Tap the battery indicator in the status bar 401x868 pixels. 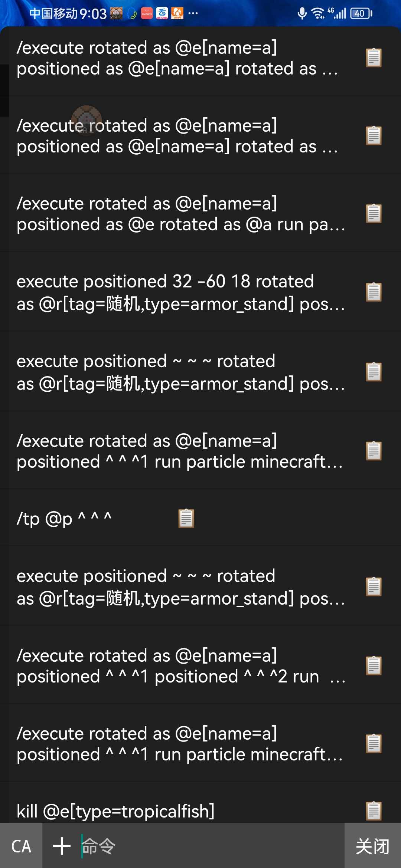pos(361,14)
